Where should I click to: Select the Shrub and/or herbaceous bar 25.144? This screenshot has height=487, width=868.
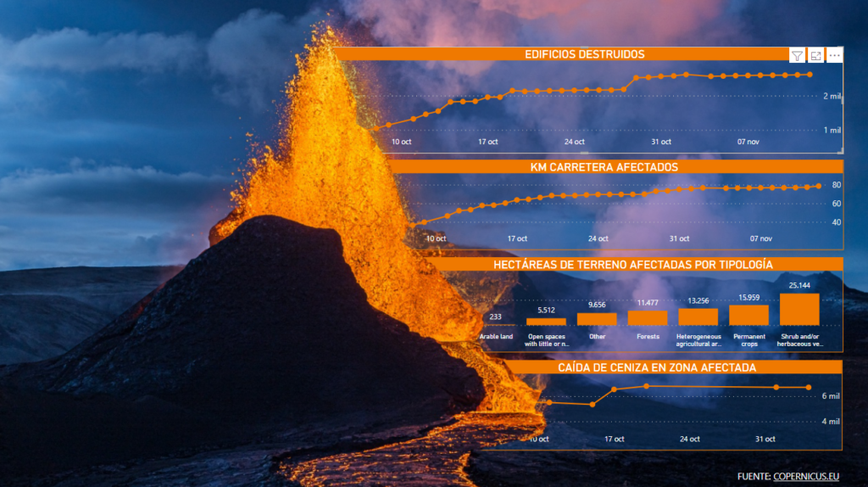pos(799,309)
